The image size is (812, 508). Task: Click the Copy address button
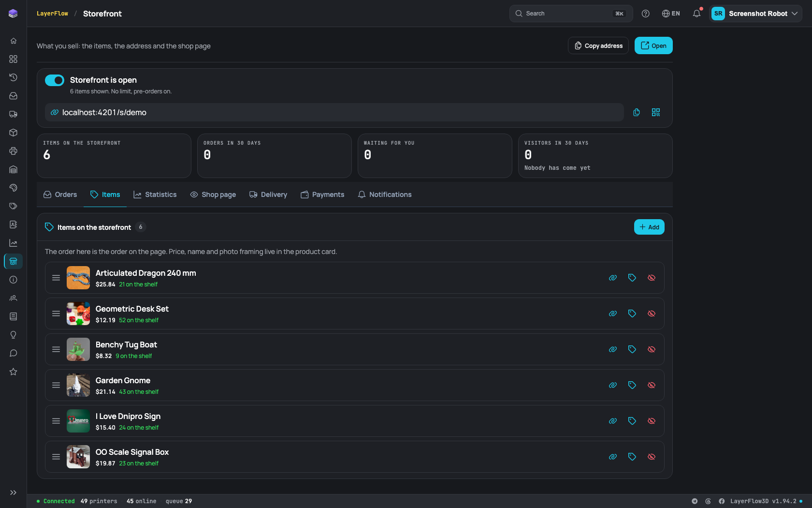point(598,45)
